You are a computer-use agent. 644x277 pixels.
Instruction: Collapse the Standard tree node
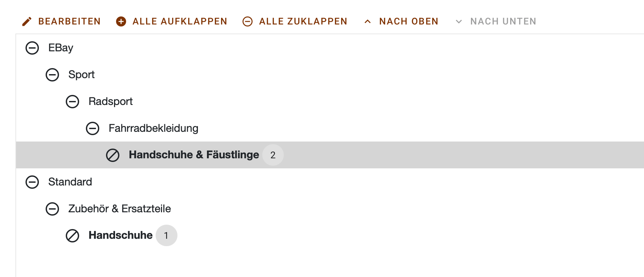(32, 182)
